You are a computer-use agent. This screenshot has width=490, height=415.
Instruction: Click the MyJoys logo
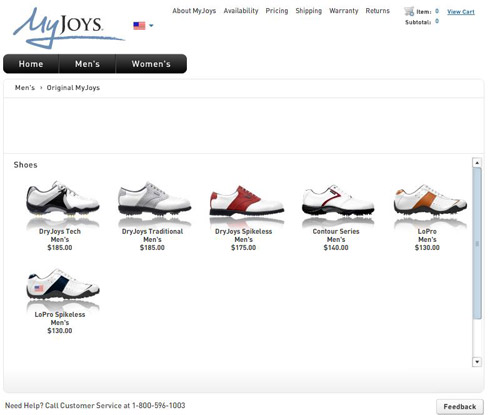pos(68,28)
